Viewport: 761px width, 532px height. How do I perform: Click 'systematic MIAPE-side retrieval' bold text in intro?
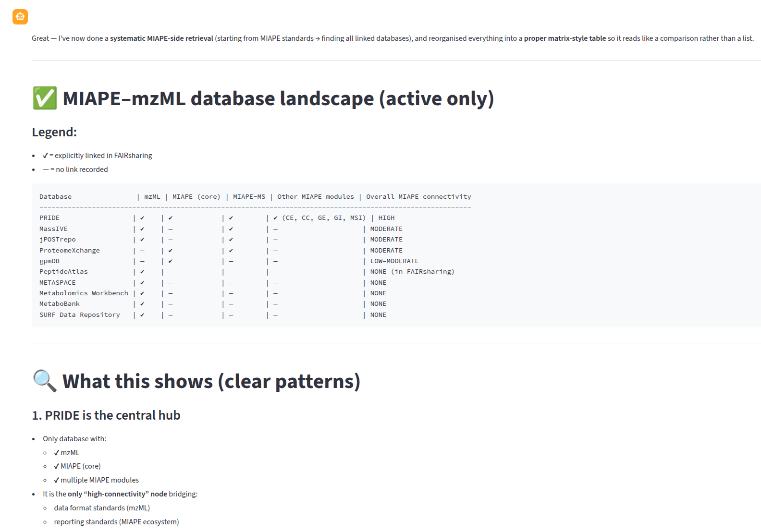161,38
